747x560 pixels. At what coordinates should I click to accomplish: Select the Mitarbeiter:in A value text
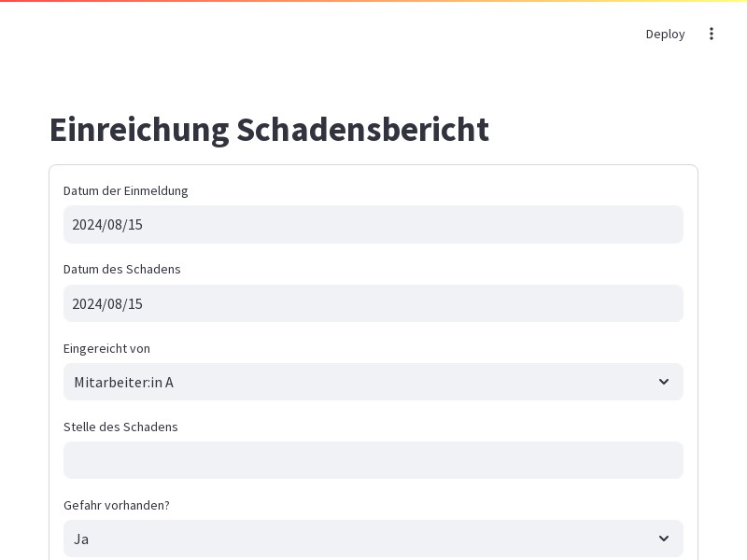[124, 383]
